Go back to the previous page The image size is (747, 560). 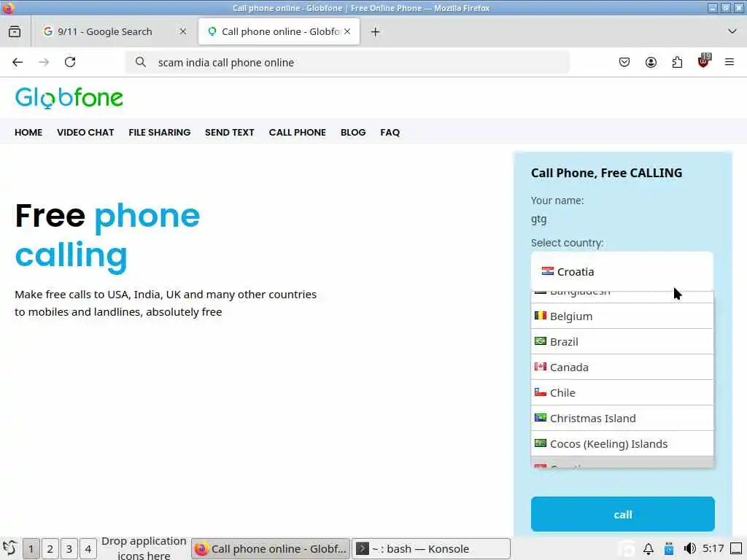tap(18, 63)
